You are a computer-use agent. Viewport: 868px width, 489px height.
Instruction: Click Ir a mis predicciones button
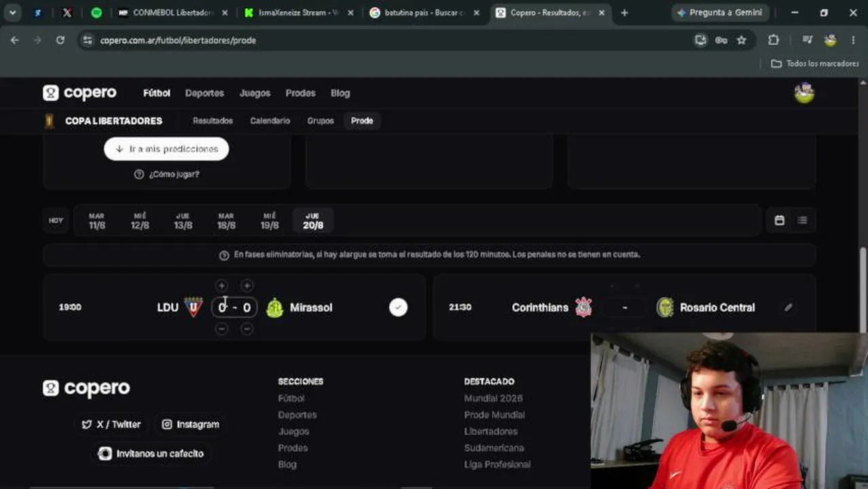[166, 149]
